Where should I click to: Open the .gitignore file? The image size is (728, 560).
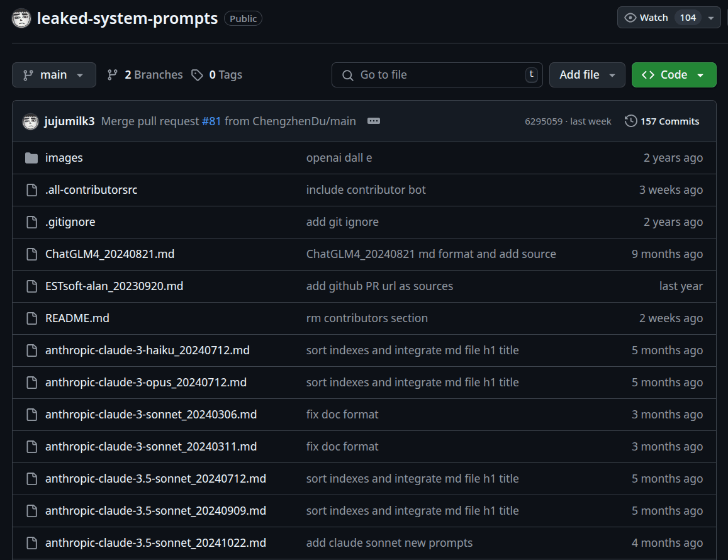(x=70, y=222)
